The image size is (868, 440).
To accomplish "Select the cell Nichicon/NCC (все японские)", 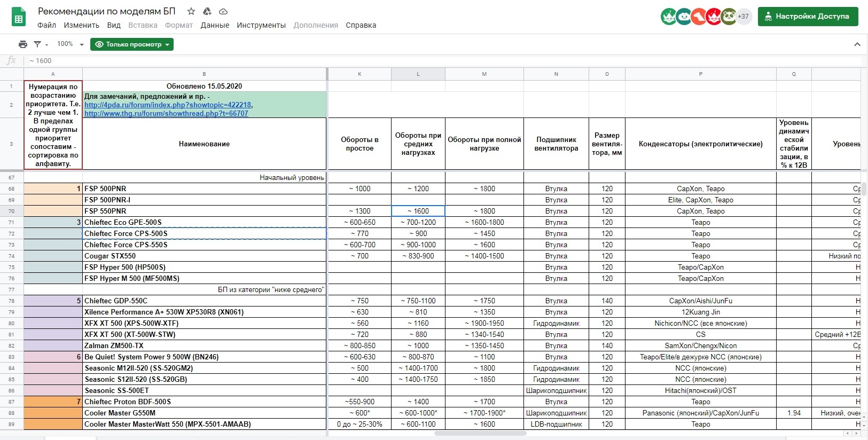I will (701, 323).
